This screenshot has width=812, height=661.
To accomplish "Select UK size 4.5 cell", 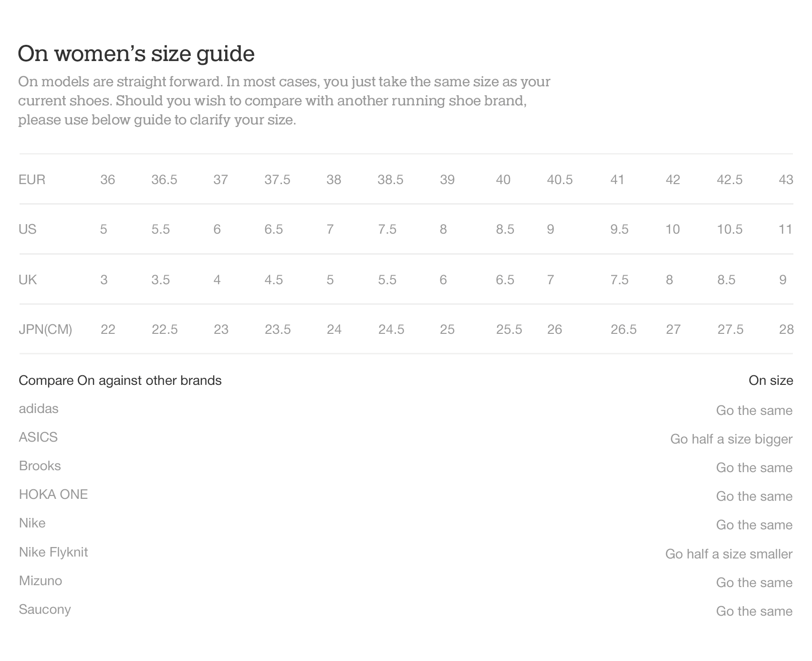I will click(273, 279).
